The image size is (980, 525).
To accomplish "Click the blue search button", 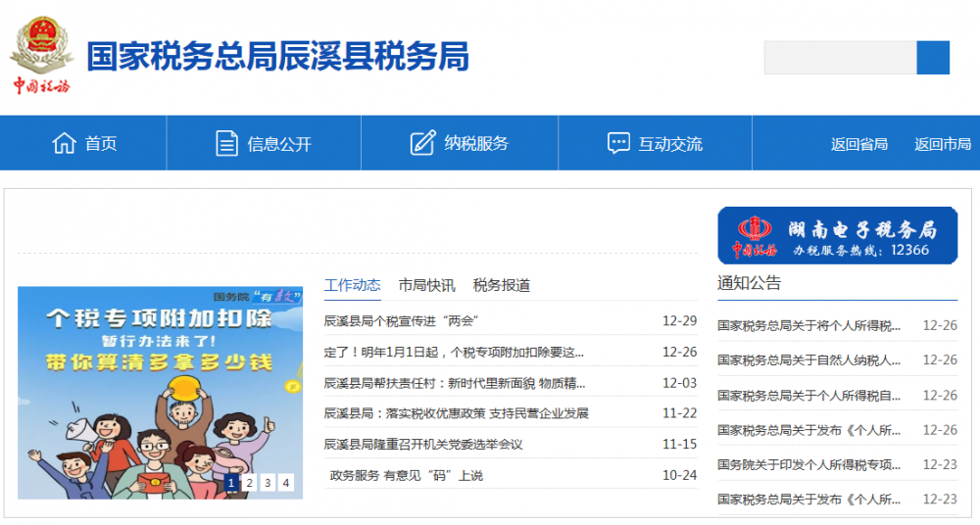I will (x=933, y=58).
